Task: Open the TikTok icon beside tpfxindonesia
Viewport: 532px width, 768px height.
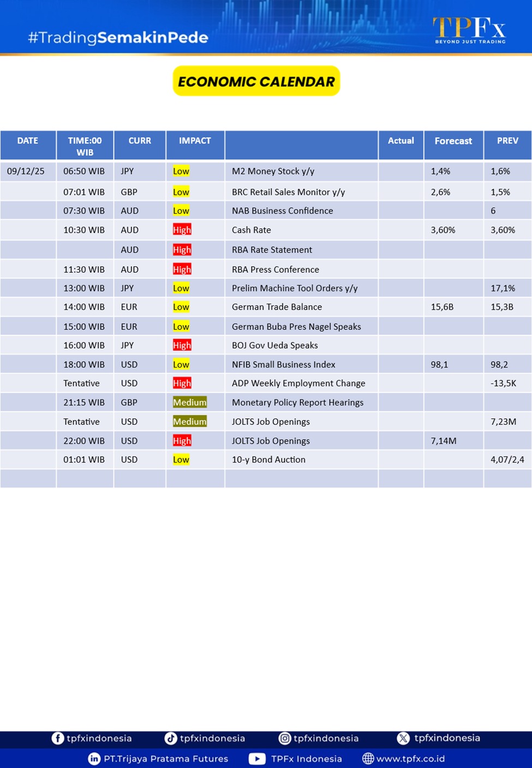Action: tap(171, 738)
